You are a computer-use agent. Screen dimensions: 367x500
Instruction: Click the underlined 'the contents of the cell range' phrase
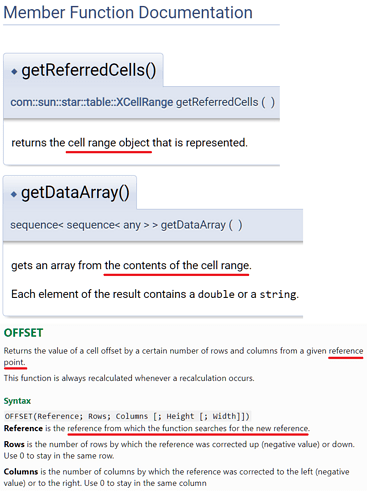pos(177,265)
